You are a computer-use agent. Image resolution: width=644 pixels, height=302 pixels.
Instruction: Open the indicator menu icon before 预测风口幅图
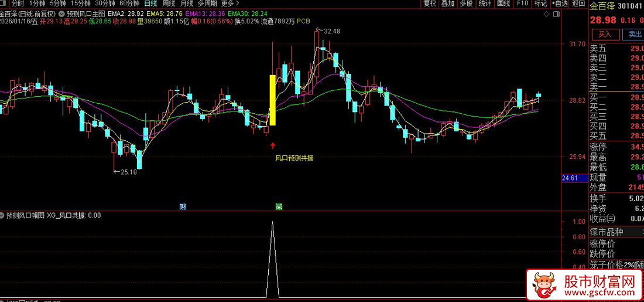pos(2,215)
